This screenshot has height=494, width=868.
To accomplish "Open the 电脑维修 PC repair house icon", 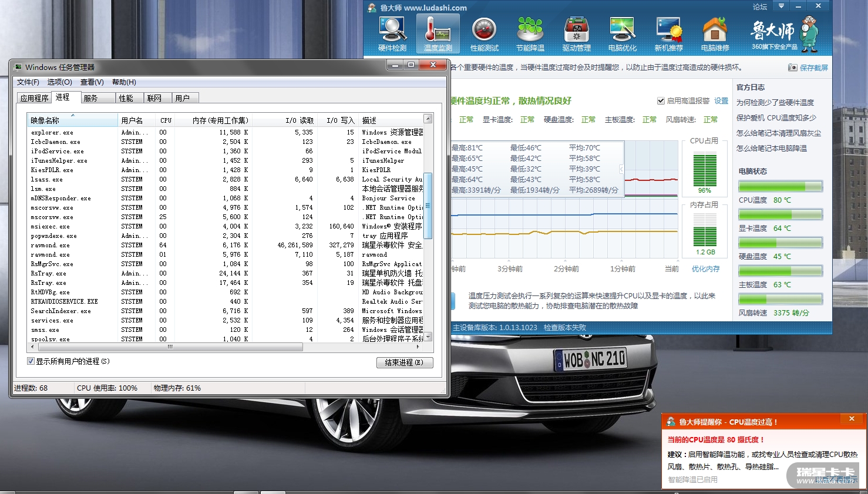I will point(715,33).
